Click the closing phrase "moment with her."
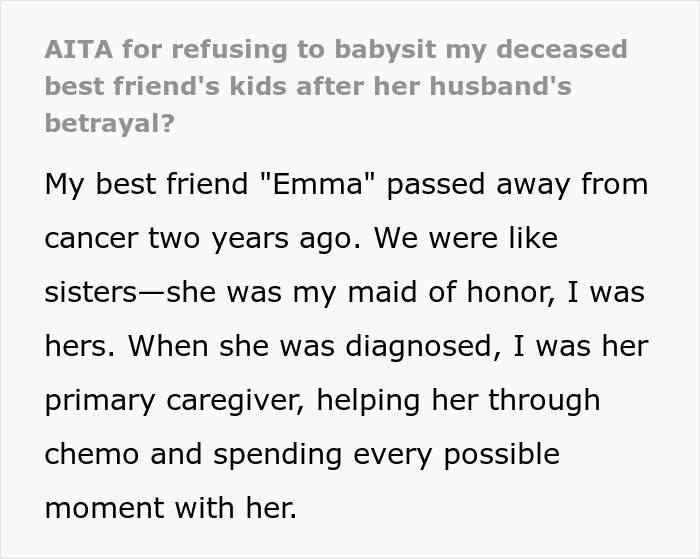The image size is (700, 559). (171, 508)
